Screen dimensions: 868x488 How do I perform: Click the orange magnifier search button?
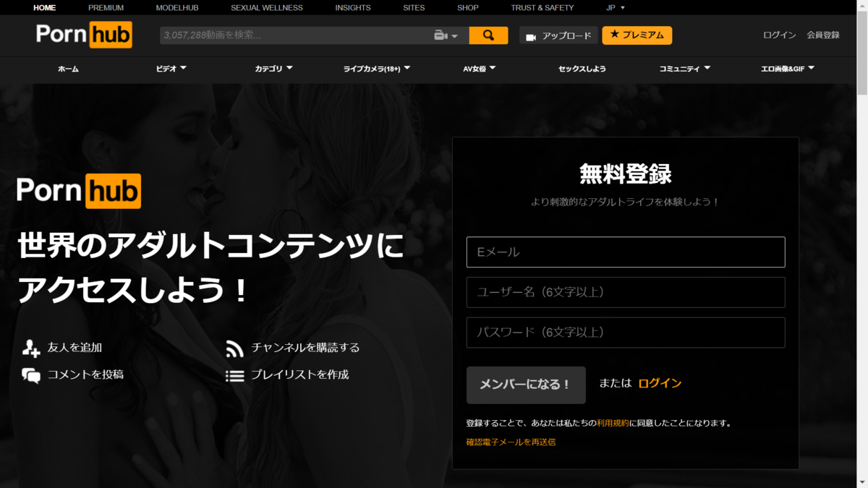(x=488, y=35)
